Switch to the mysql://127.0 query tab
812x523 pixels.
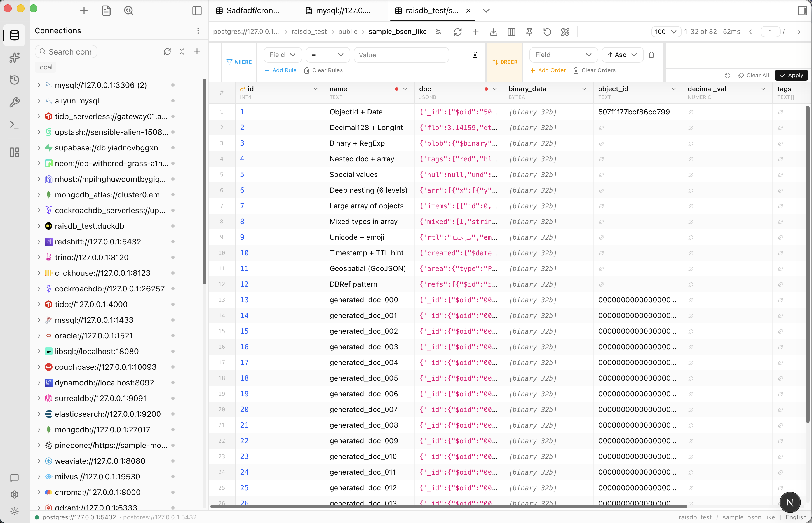coord(338,11)
